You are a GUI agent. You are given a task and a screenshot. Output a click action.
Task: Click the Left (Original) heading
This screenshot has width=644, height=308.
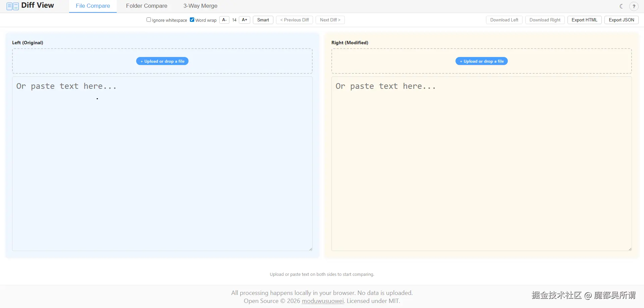click(28, 43)
